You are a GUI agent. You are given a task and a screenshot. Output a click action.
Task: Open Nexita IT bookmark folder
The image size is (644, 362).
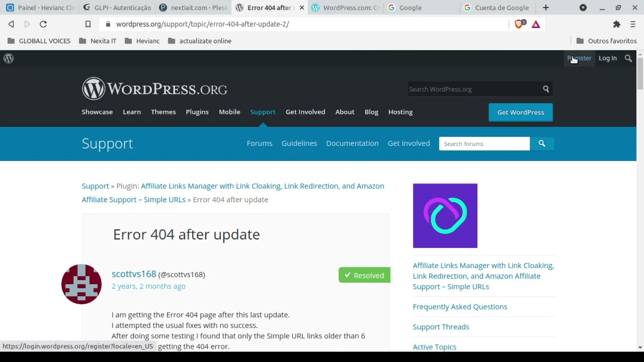pos(98,41)
